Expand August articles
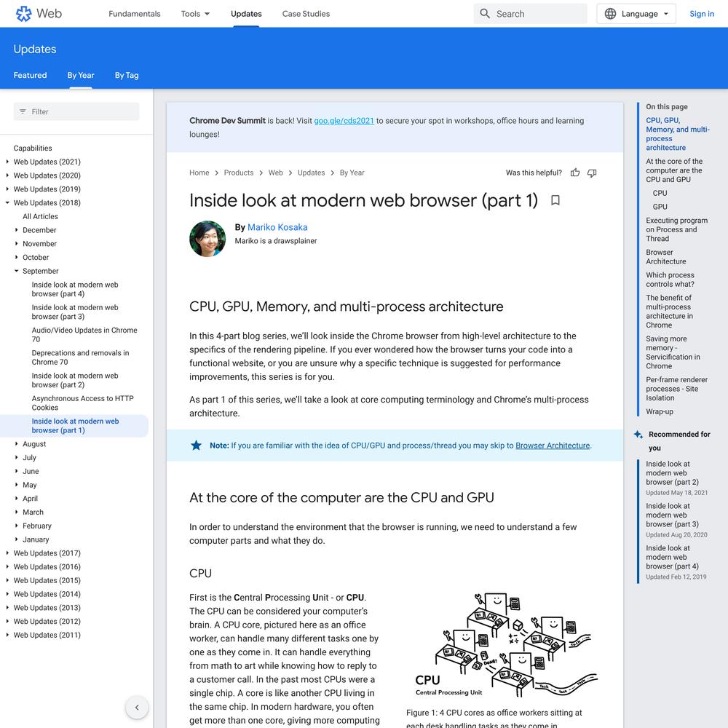This screenshot has height=728, width=728. coord(16,444)
